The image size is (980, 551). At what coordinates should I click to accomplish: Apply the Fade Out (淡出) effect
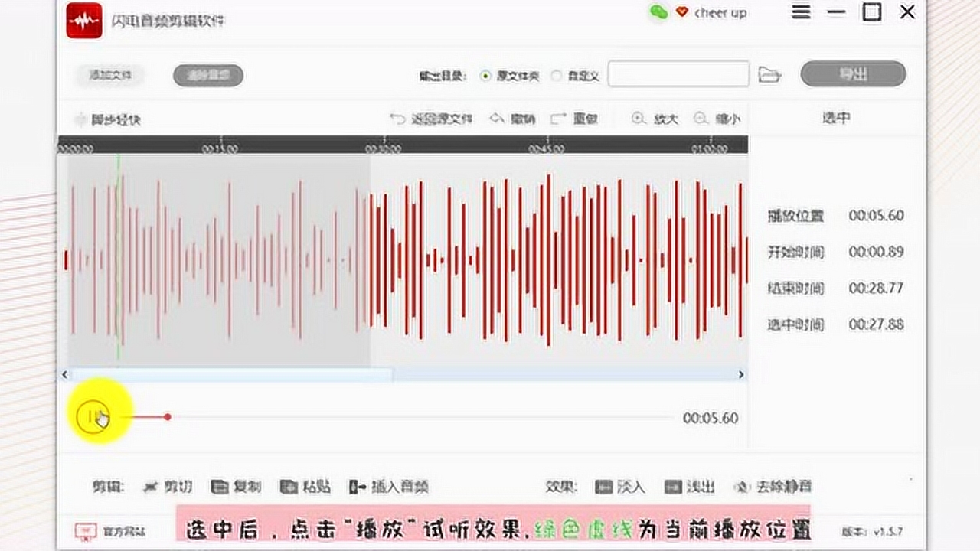690,486
